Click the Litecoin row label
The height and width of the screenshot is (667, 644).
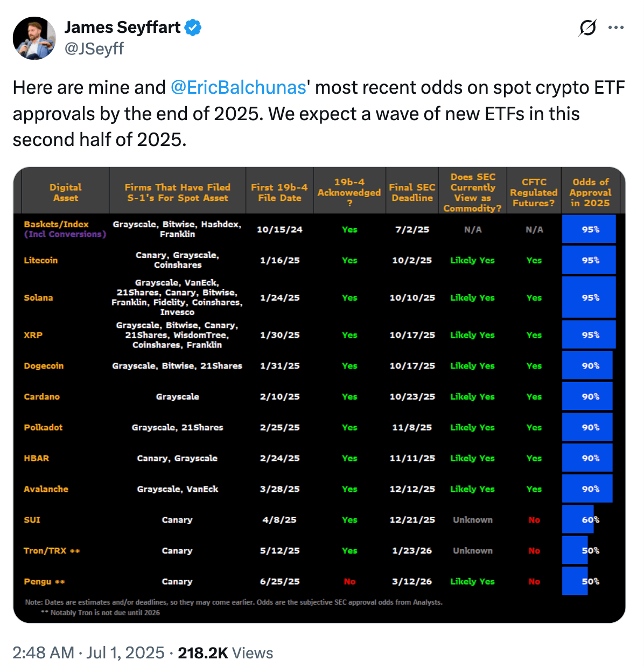coord(41,260)
